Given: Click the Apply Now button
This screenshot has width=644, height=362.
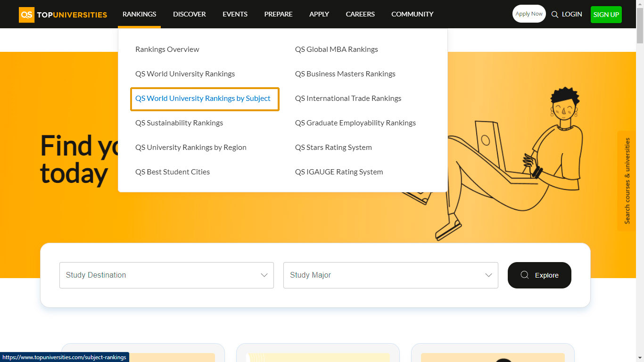Looking at the screenshot, I should coord(529,14).
